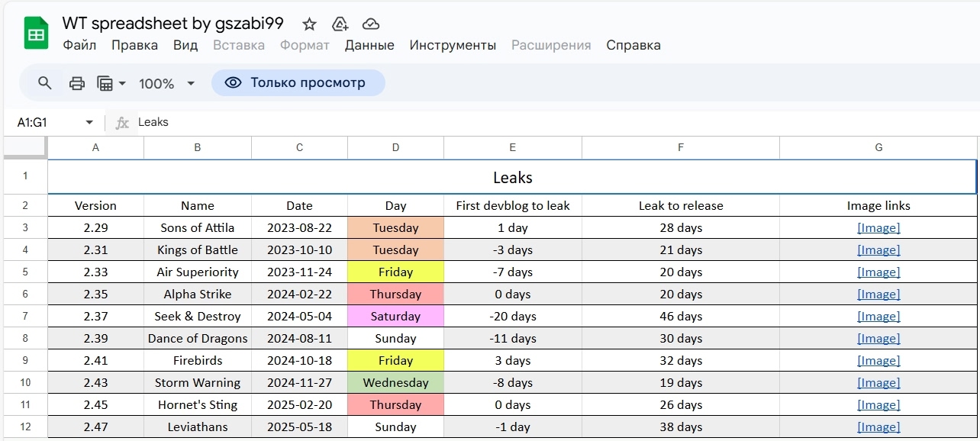Image resolution: width=980 pixels, height=441 pixels.
Task: Click the fx formula icon
Action: 122,123
